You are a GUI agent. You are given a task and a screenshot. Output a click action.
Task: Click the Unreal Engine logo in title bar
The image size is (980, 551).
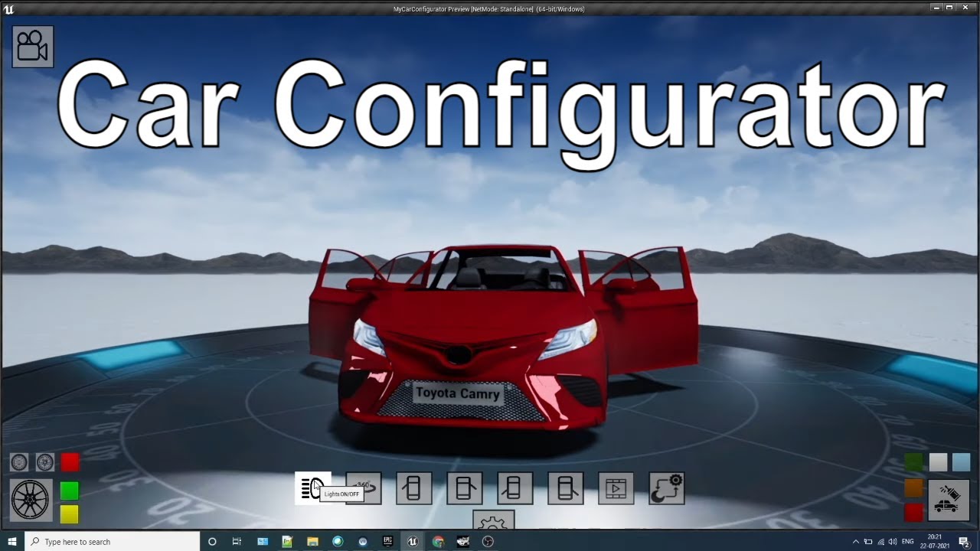click(x=9, y=9)
